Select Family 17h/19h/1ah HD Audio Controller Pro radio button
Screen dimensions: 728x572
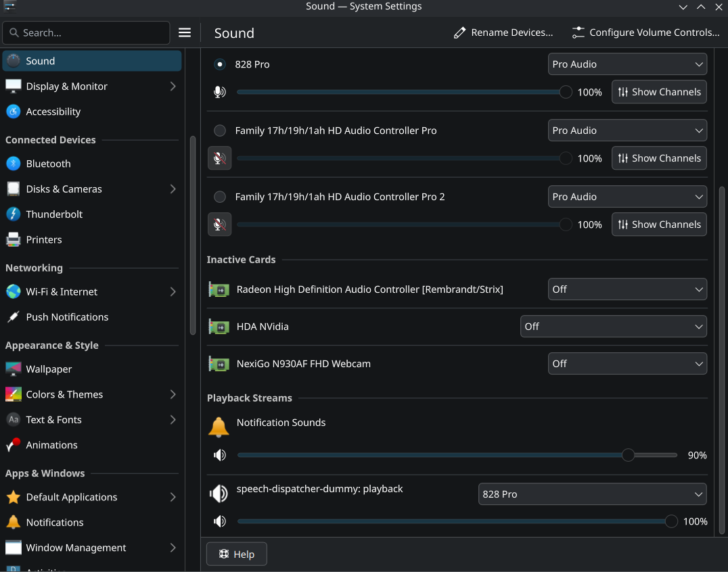(220, 130)
